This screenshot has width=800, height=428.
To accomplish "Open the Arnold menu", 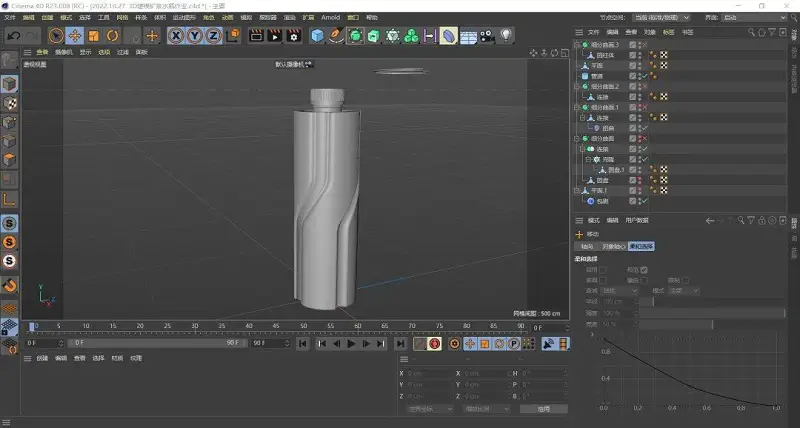I will pos(330,17).
